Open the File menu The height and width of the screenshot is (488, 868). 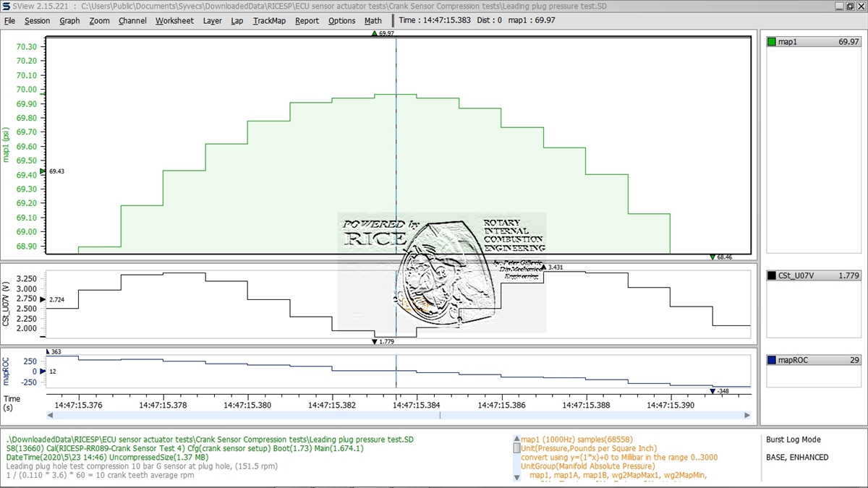(9, 21)
